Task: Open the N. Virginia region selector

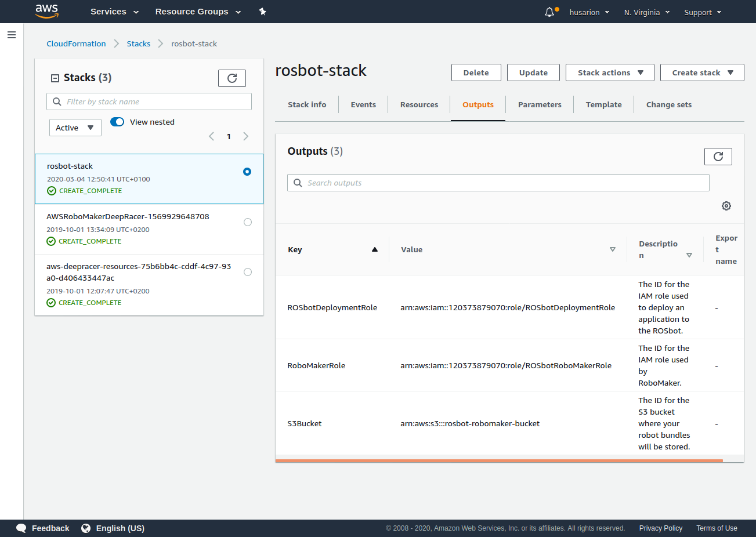Action: [647, 12]
